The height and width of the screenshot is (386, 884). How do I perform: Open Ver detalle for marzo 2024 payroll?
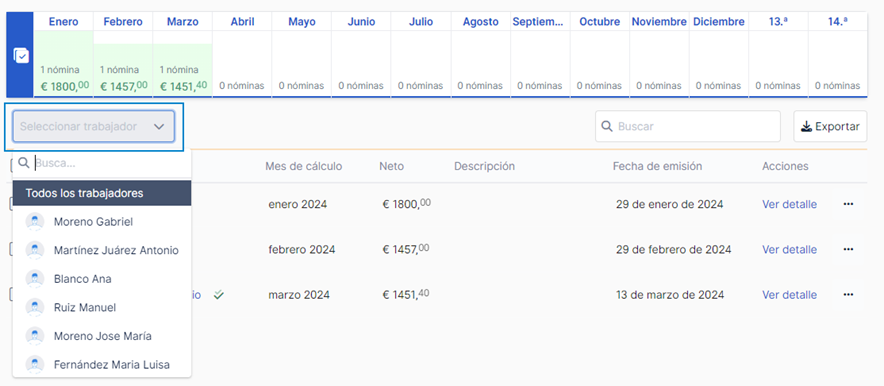[789, 295]
